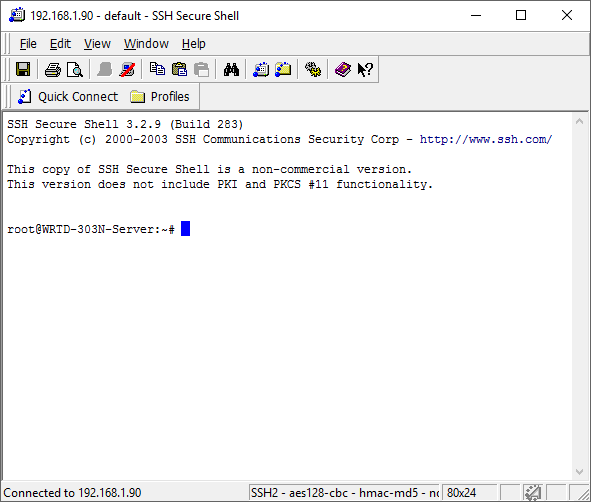Open the Edit menu
Viewport: 591px width, 502px height.
point(60,44)
